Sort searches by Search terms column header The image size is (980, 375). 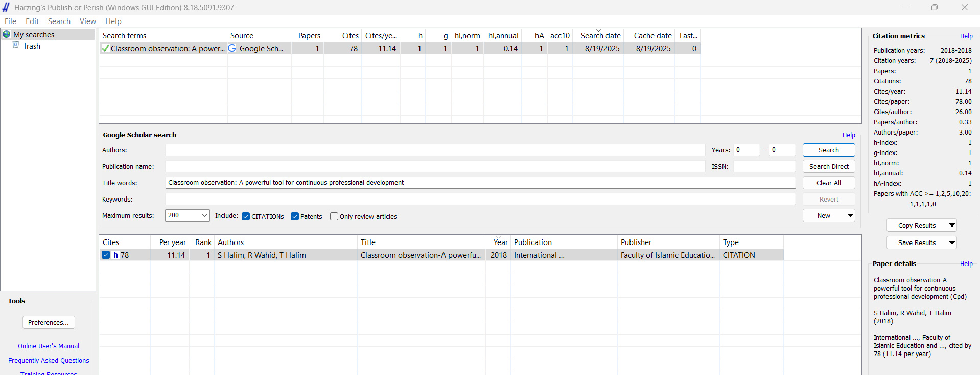[x=163, y=35]
